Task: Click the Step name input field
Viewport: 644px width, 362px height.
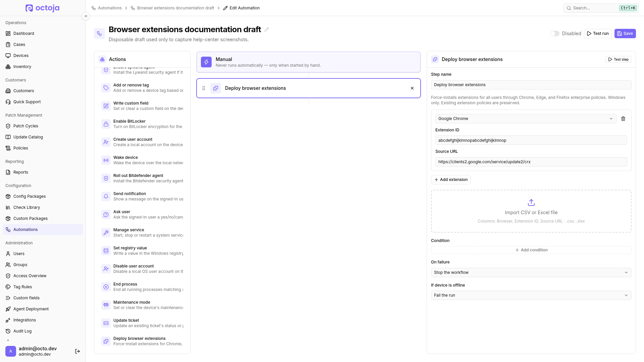Action: 531,85
